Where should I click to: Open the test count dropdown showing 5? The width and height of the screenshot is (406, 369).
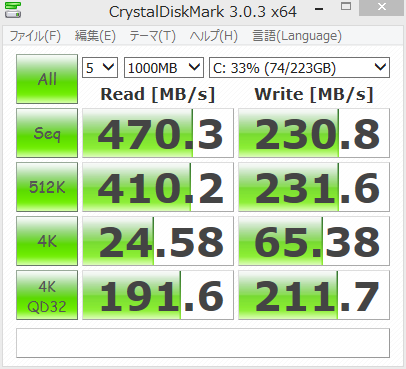(x=100, y=68)
